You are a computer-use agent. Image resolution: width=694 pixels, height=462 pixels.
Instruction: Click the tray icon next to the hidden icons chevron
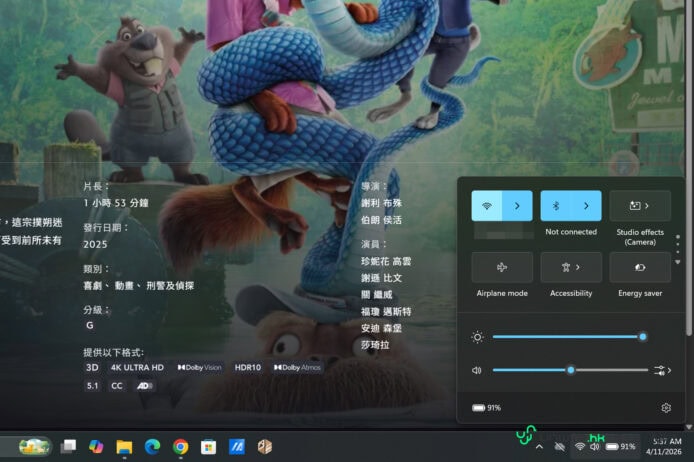[559, 447]
